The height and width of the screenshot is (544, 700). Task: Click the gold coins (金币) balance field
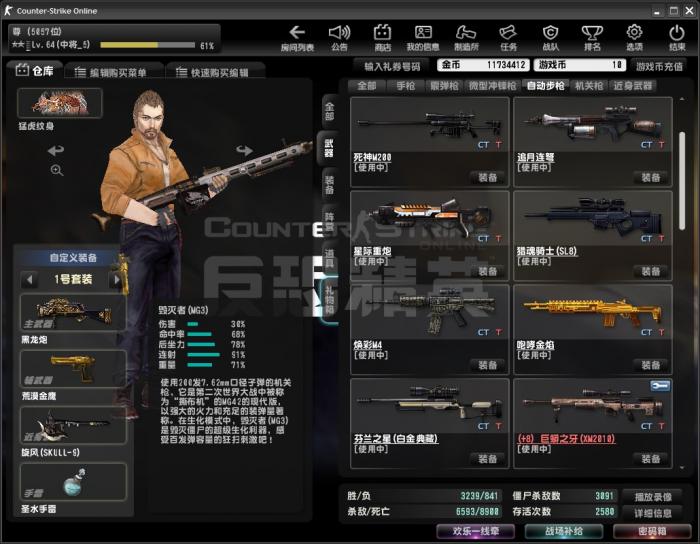click(x=483, y=65)
